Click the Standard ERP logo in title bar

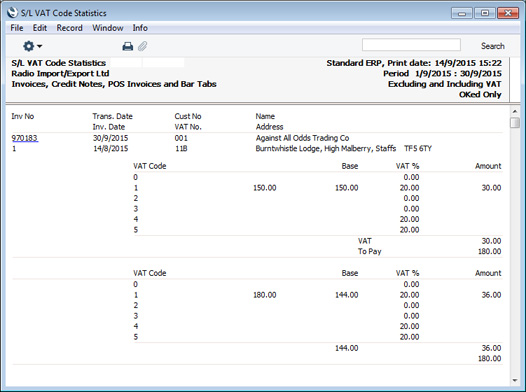(x=12, y=13)
